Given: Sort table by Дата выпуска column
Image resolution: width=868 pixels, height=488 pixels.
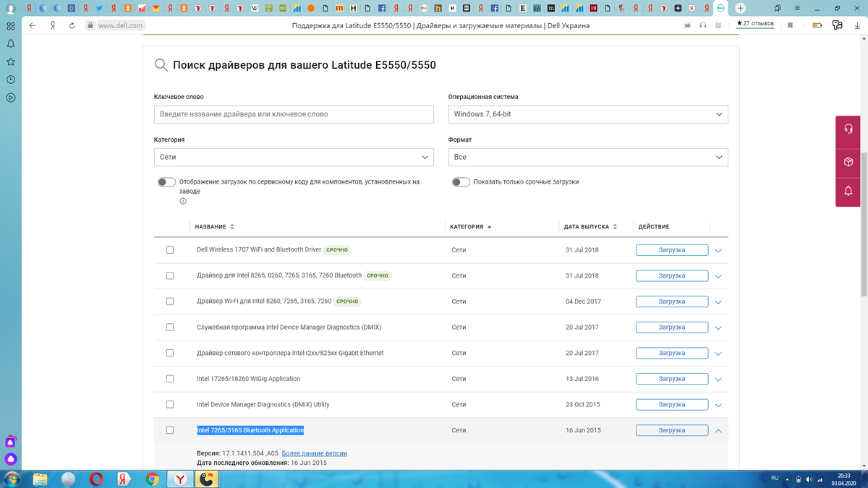Looking at the screenshot, I should (x=590, y=227).
